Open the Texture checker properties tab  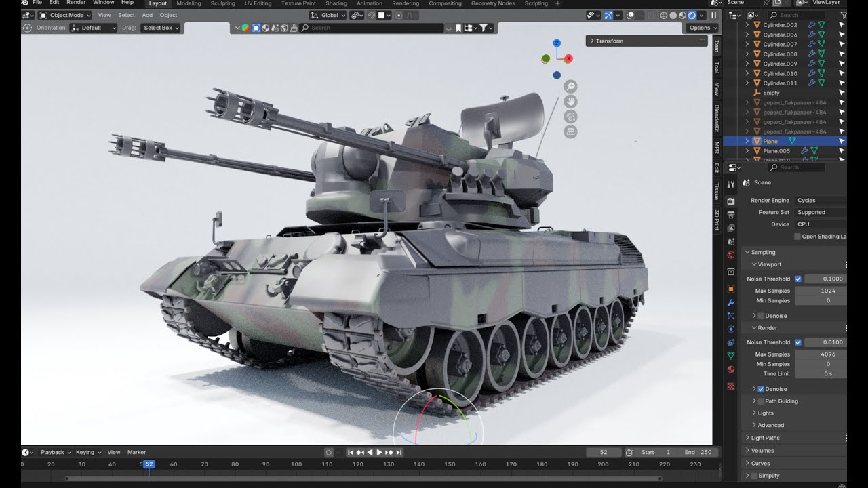point(731,386)
